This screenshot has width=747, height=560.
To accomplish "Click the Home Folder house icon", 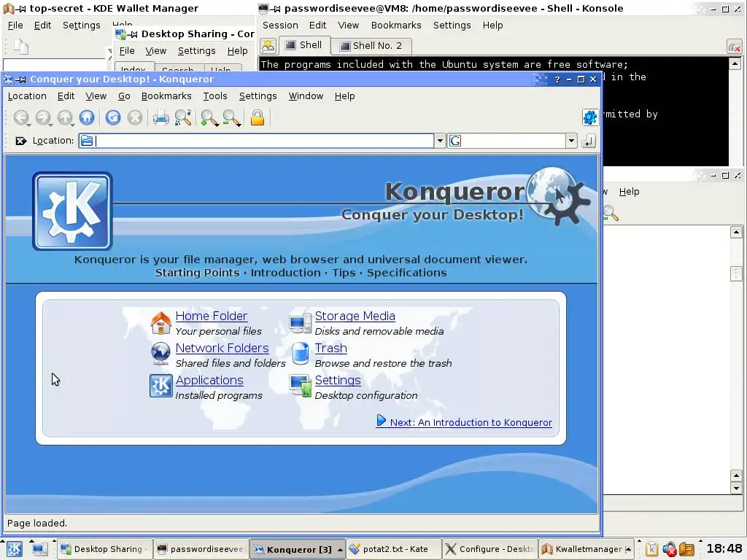I will click(161, 323).
